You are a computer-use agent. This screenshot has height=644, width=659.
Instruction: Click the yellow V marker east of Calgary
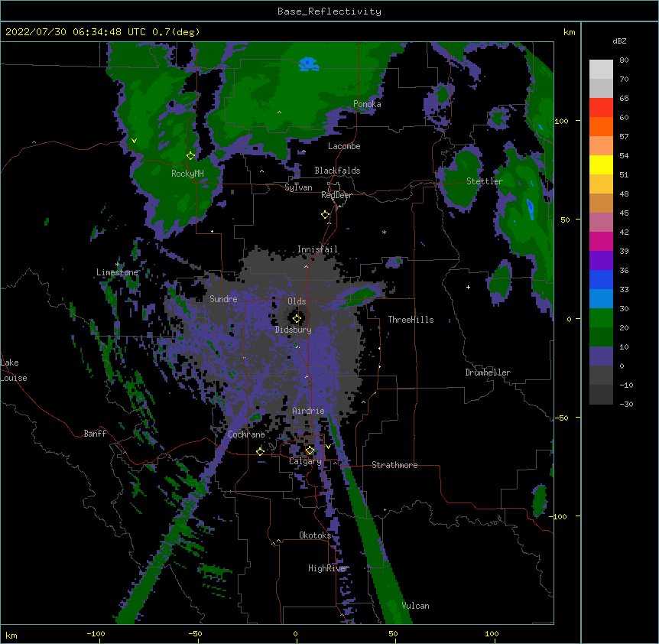click(328, 447)
